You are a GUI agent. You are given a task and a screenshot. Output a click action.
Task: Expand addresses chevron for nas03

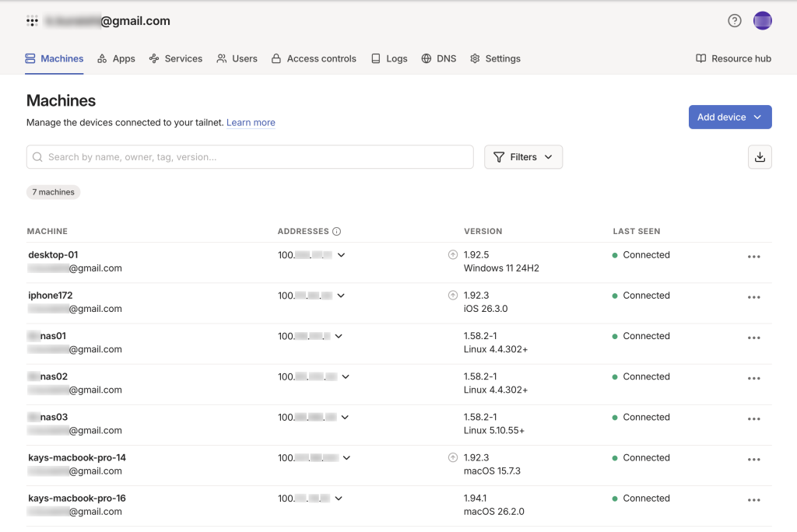tap(345, 418)
